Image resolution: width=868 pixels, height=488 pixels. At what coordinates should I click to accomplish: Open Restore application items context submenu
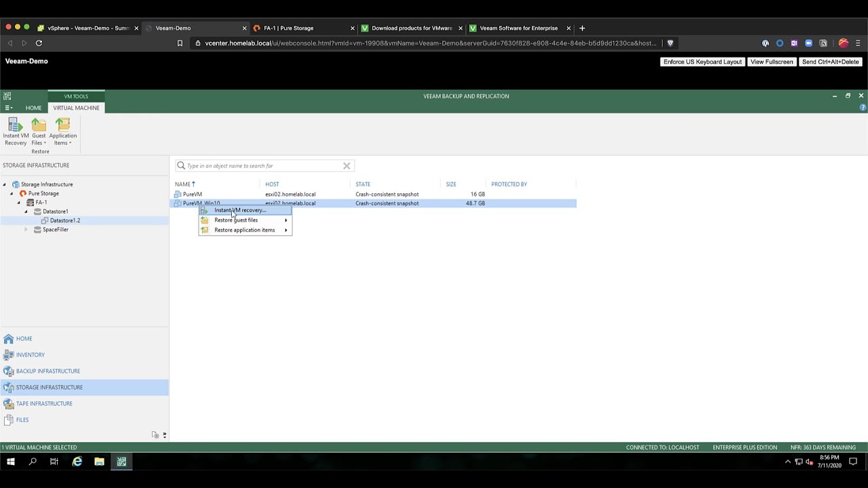[245, 230]
